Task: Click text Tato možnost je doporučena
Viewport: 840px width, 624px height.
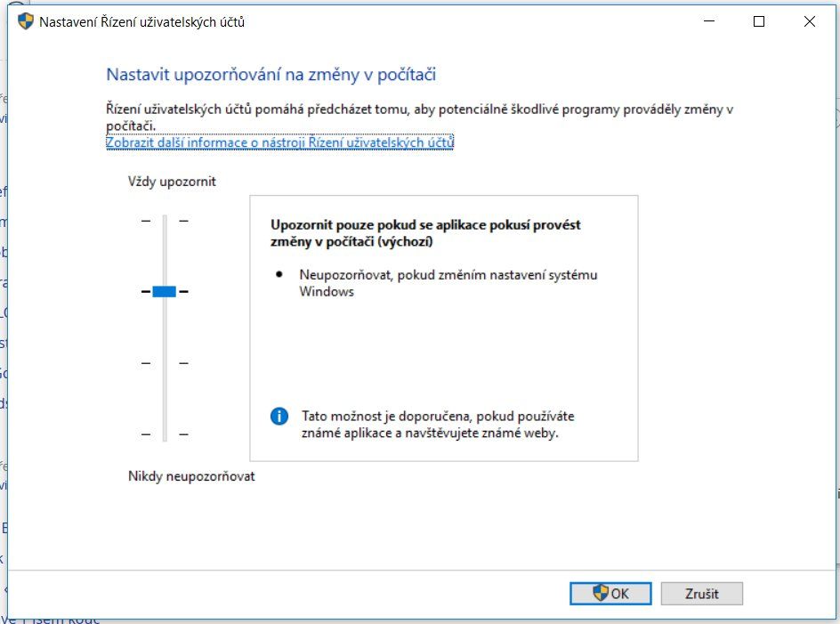Action: [x=438, y=424]
